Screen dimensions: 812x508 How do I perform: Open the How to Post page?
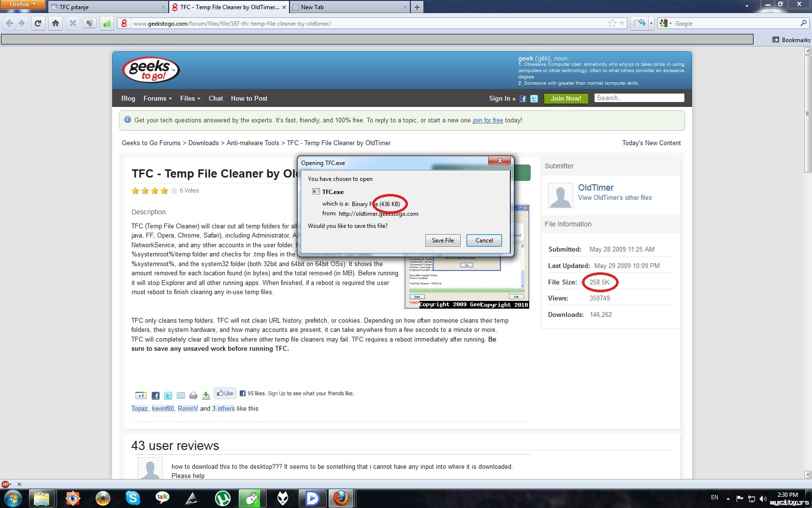coord(249,98)
